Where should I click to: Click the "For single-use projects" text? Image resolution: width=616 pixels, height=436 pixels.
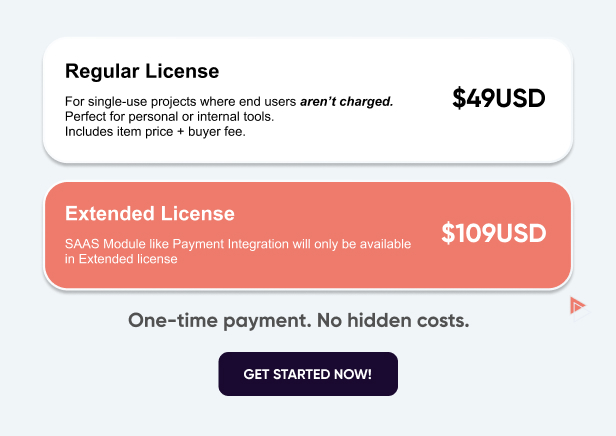tap(130, 102)
